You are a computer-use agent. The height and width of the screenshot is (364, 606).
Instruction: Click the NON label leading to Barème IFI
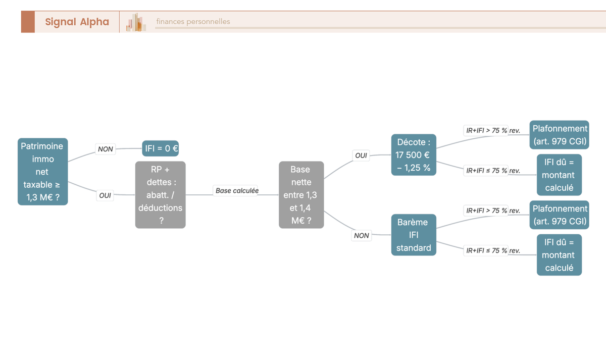(x=362, y=235)
